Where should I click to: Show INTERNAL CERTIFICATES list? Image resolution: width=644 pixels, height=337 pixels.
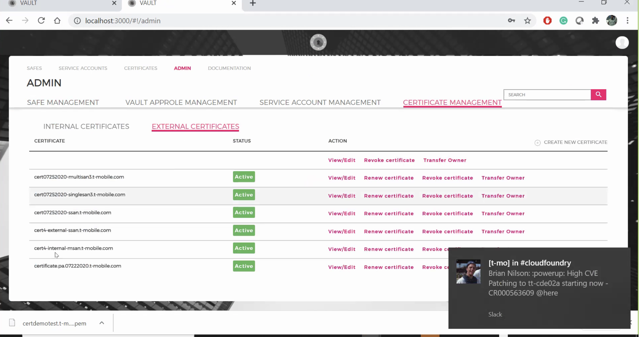(86, 127)
